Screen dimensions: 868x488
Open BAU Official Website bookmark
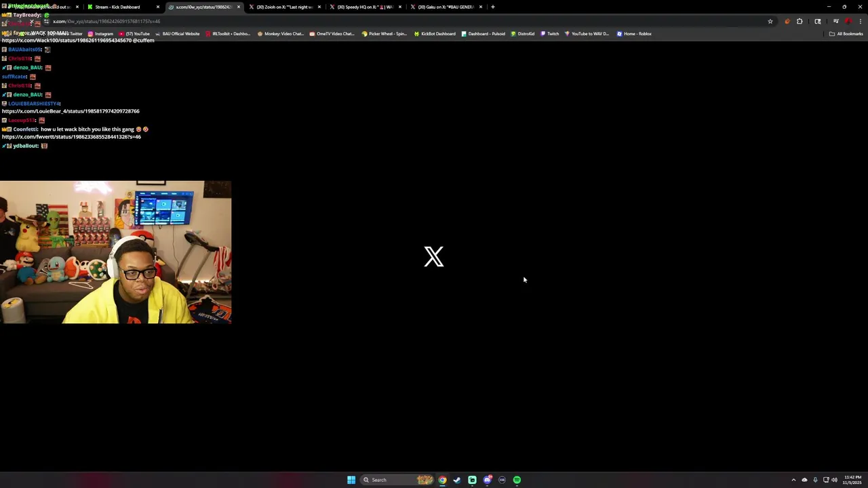tap(178, 33)
